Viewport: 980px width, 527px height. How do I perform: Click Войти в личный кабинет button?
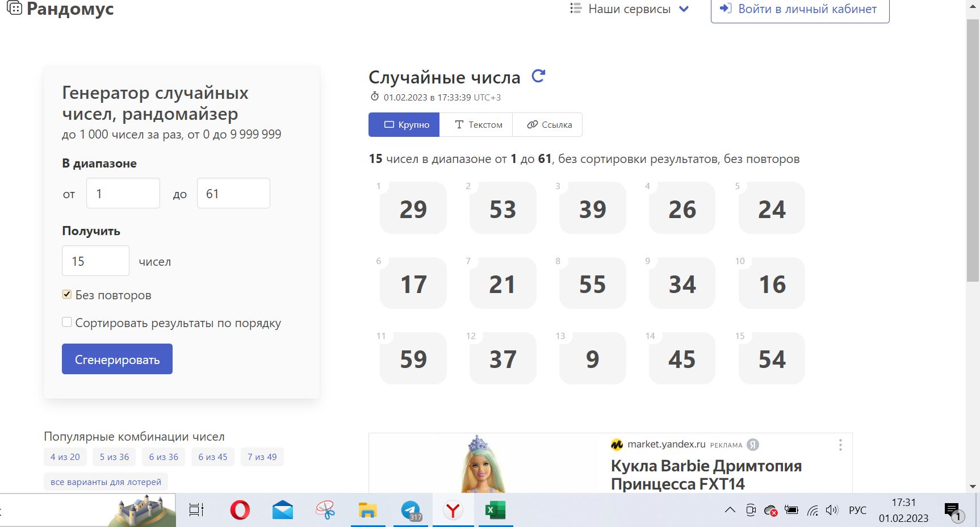(799, 10)
